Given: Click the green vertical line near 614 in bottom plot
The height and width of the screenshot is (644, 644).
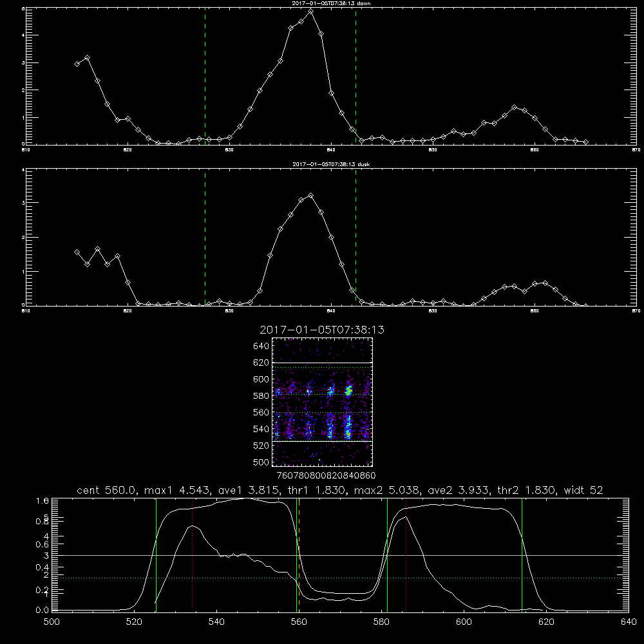Looking at the screenshot, I should (x=522, y=555).
